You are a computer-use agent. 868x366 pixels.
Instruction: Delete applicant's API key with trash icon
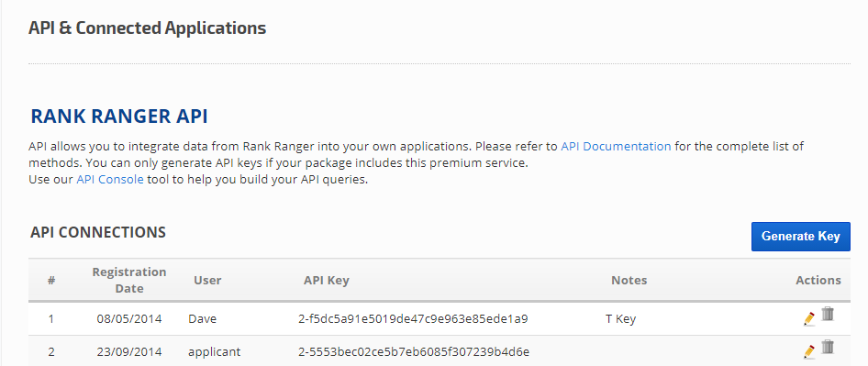pyautogui.click(x=828, y=347)
